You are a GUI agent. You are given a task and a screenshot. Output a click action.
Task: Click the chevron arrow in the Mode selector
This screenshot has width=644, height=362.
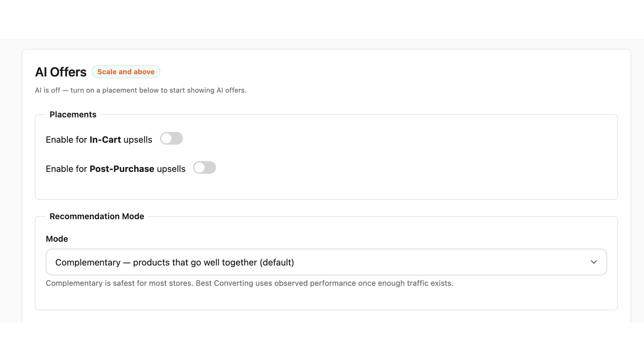[594, 262]
